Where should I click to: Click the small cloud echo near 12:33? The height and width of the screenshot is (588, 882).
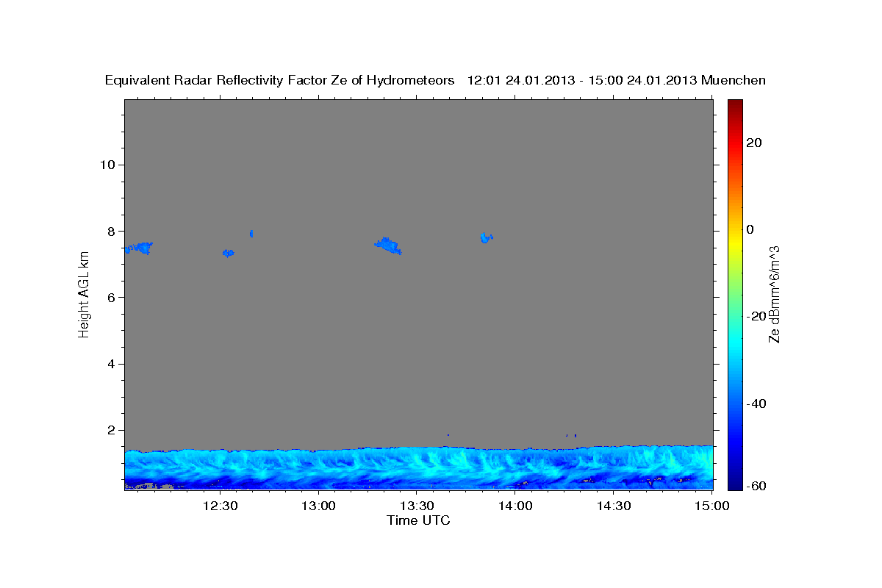pyautogui.click(x=228, y=253)
